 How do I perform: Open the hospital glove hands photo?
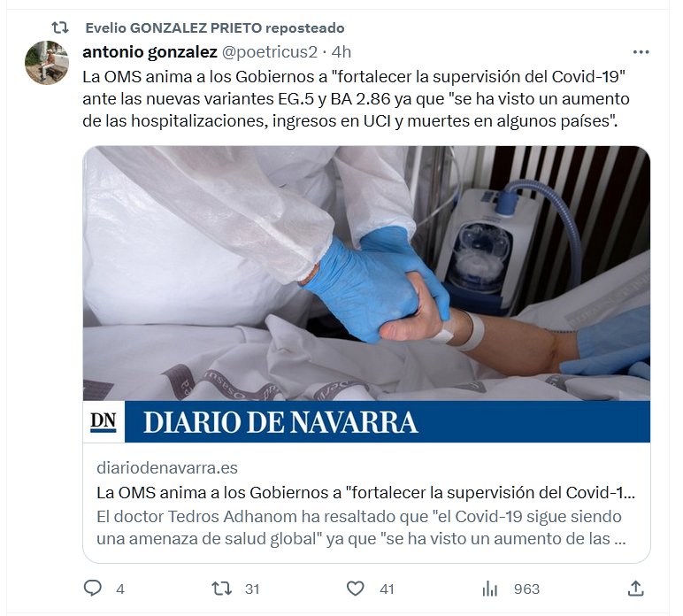pos(366,273)
